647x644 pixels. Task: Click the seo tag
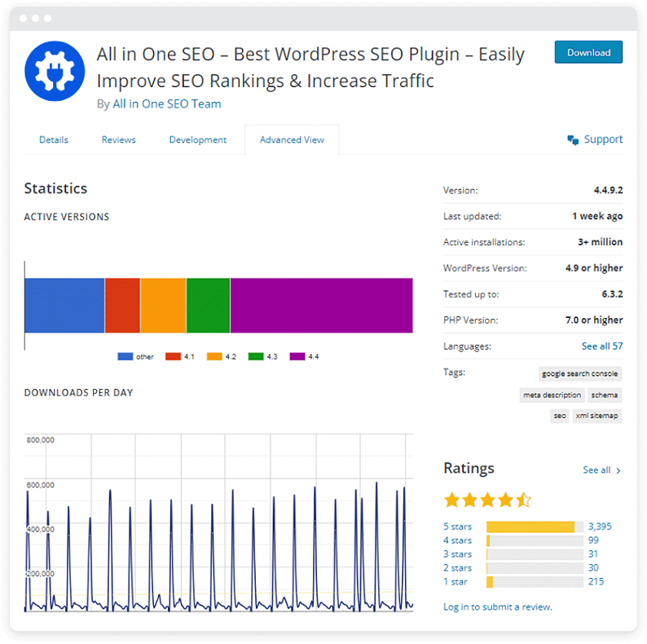tap(560, 416)
